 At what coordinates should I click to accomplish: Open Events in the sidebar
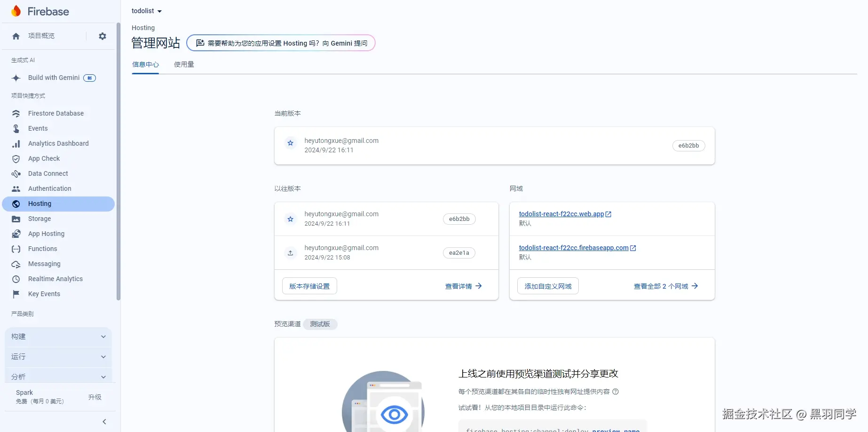pyautogui.click(x=58, y=129)
